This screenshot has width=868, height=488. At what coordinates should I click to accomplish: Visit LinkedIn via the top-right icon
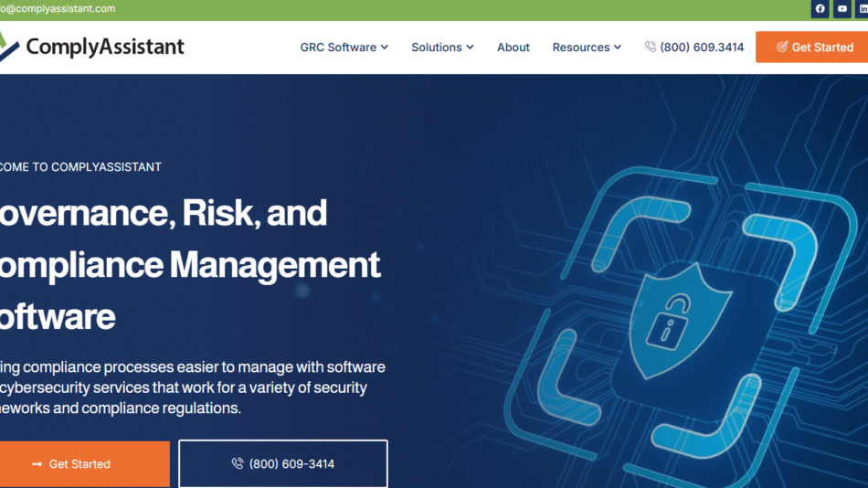[863, 9]
